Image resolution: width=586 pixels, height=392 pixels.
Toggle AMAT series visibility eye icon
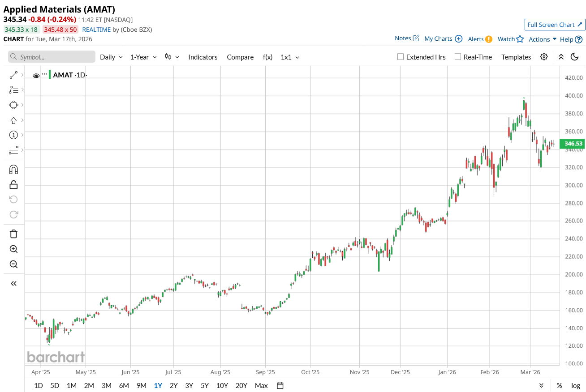[36, 76]
